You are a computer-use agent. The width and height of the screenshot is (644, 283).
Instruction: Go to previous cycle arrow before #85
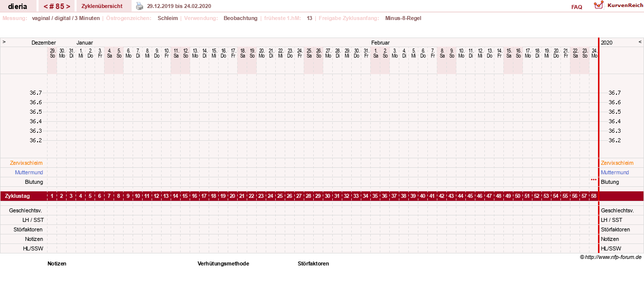tap(46, 7)
